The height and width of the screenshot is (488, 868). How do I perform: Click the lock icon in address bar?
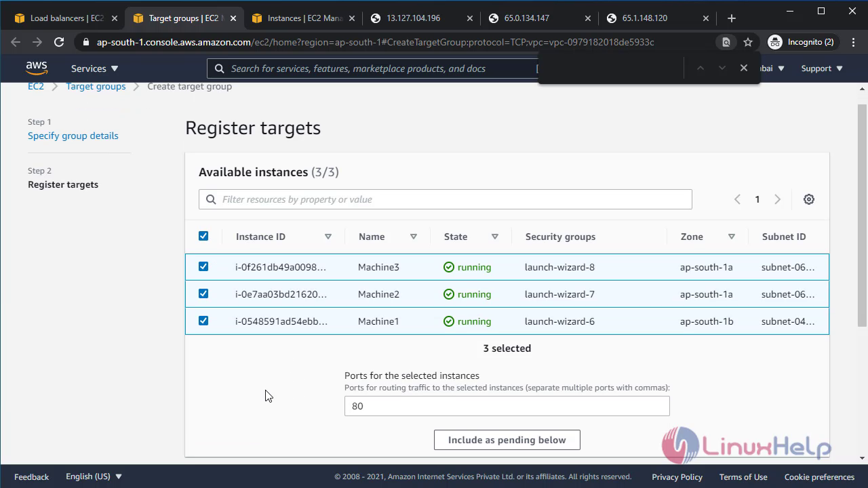click(85, 42)
